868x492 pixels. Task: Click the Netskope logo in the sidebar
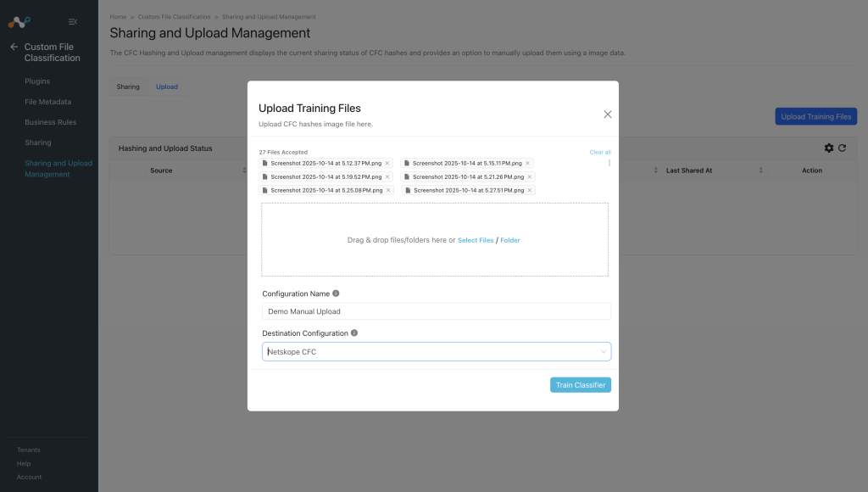[x=19, y=22]
